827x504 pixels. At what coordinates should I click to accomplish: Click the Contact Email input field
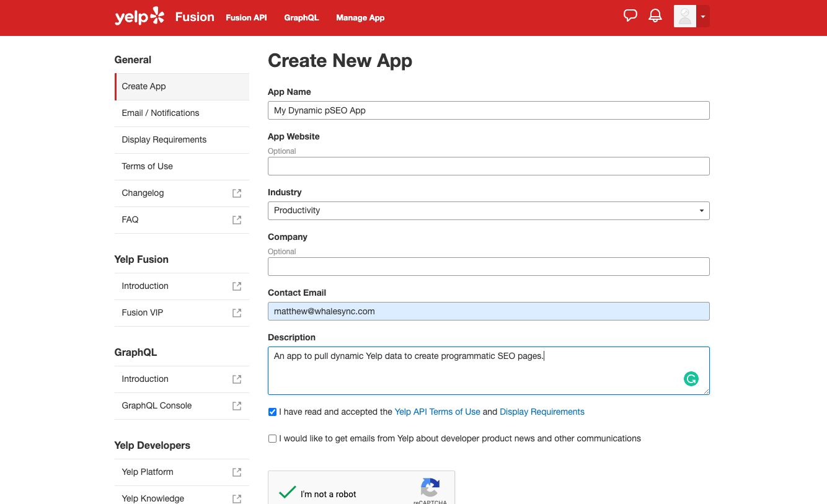click(x=489, y=311)
